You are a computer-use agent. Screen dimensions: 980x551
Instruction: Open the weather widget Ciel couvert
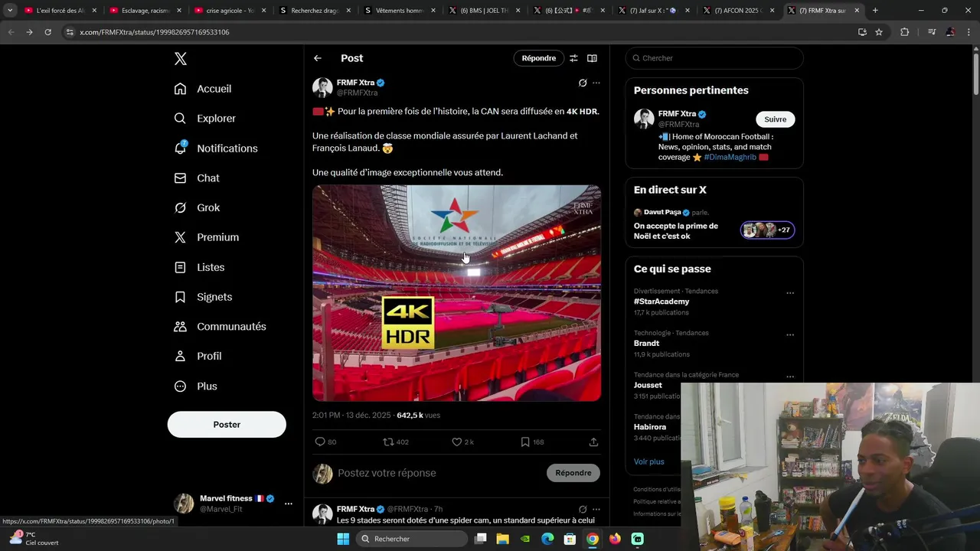tap(34, 539)
